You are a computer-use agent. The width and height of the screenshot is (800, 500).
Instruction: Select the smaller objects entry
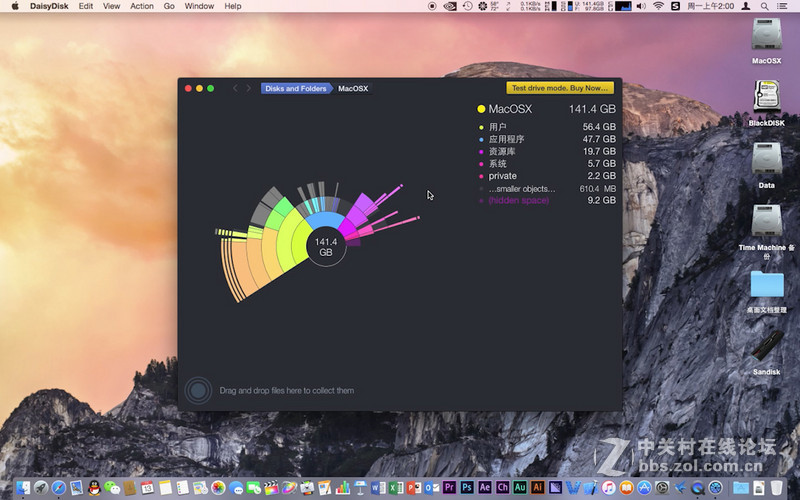point(547,188)
